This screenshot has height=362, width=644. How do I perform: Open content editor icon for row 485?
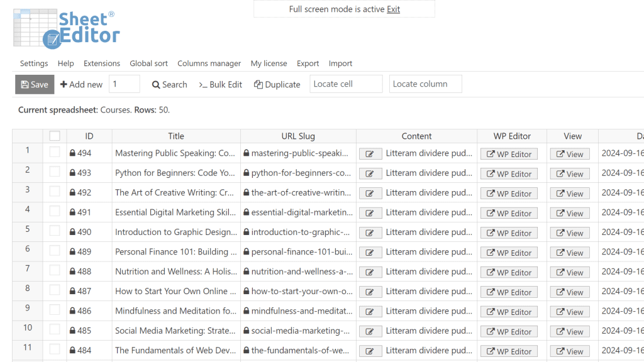click(370, 331)
